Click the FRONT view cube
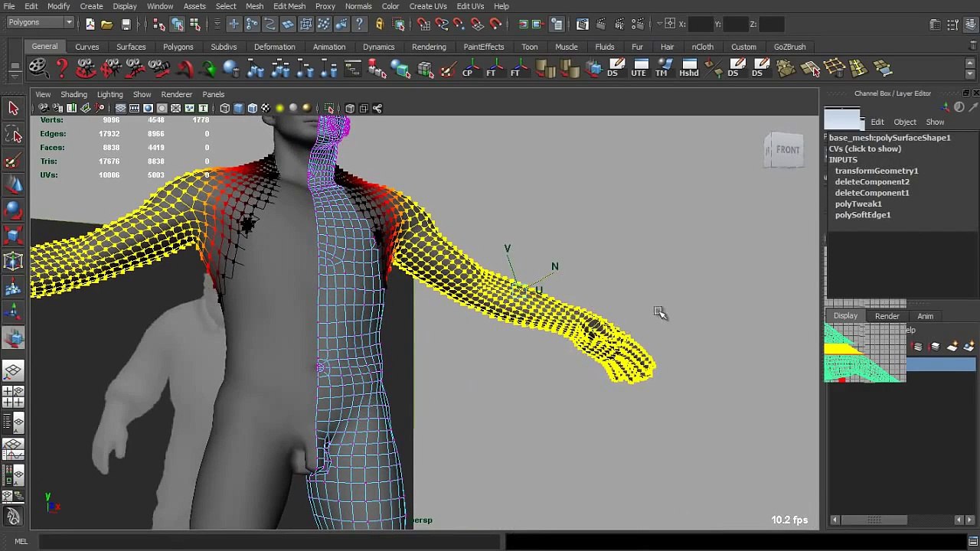Image resolution: width=980 pixels, height=551 pixels. point(787,150)
